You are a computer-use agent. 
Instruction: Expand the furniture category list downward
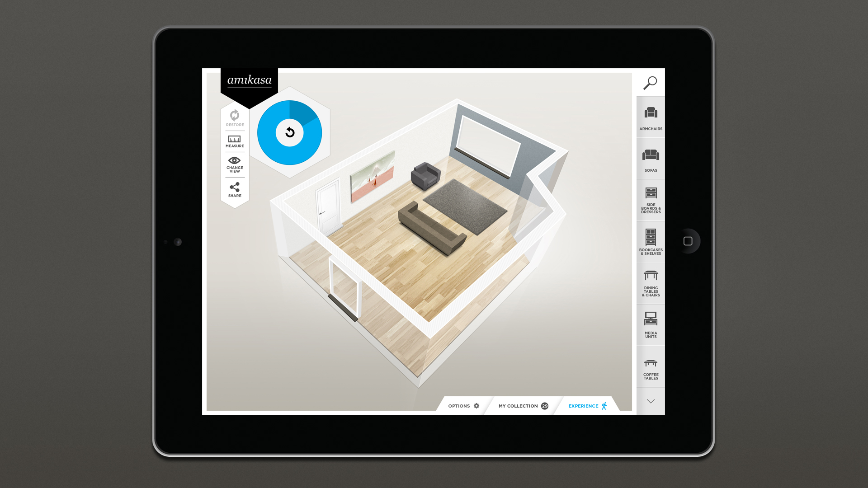tap(651, 401)
